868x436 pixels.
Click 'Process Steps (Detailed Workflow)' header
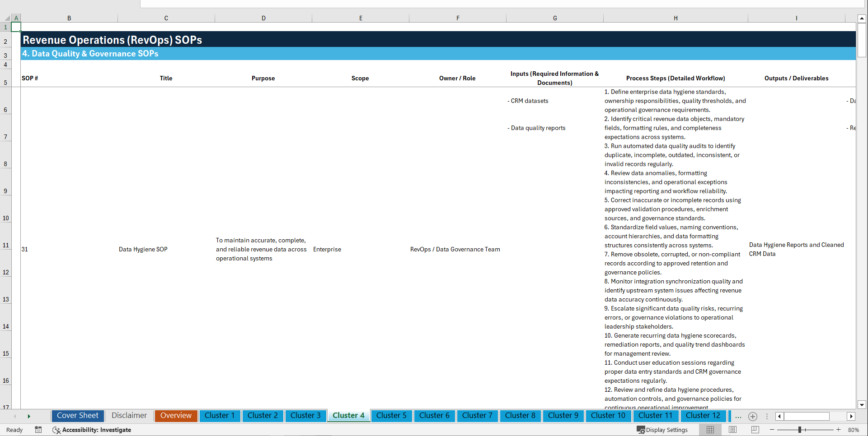click(676, 78)
